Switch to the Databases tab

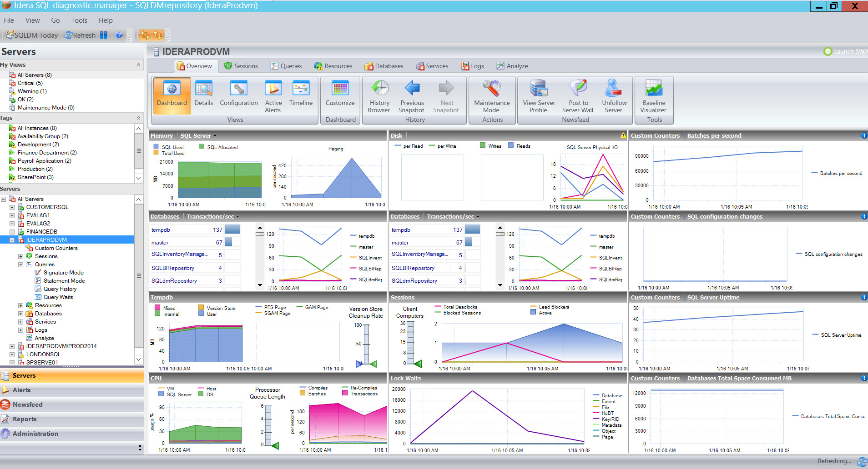pyautogui.click(x=384, y=66)
